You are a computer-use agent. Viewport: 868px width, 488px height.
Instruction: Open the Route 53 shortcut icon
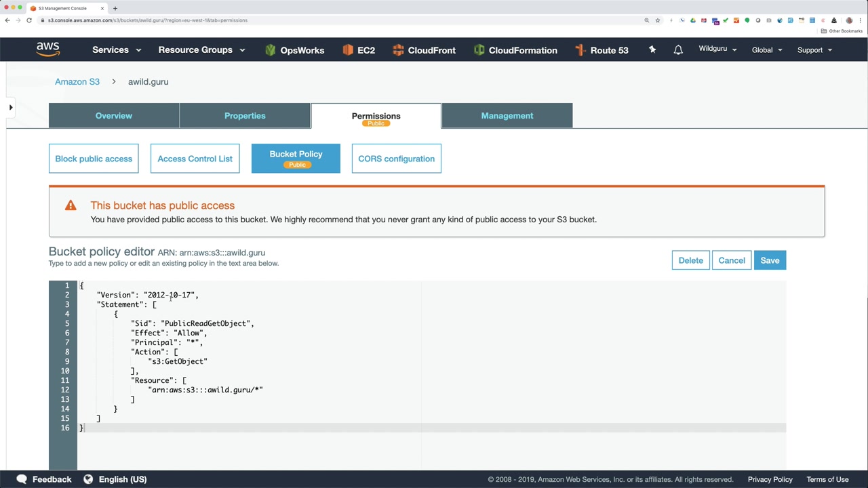tap(580, 50)
